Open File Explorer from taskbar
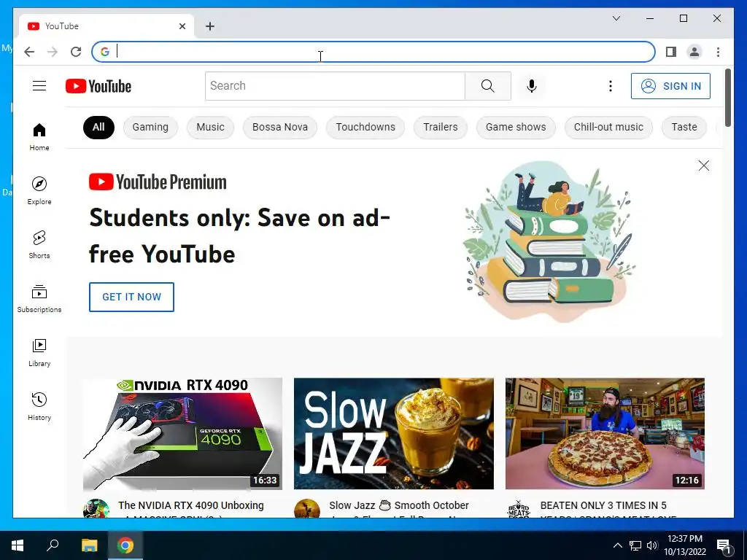 [x=89, y=545]
